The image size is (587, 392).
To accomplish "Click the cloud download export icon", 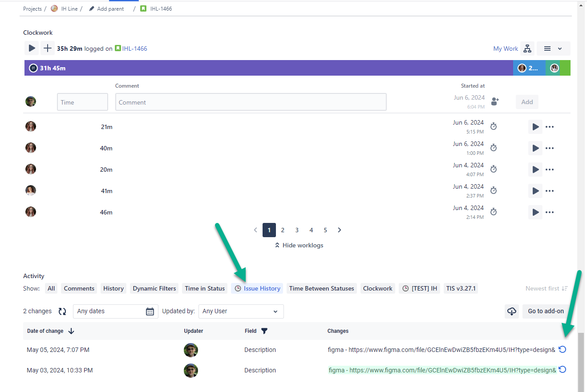I will point(512,311).
